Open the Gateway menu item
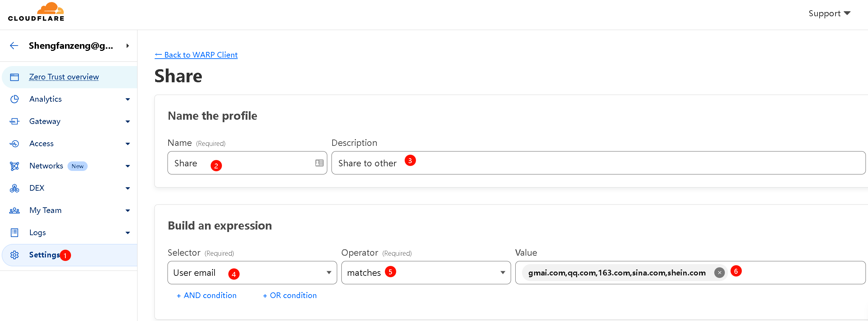This screenshot has height=321, width=868. coord(45,121)
